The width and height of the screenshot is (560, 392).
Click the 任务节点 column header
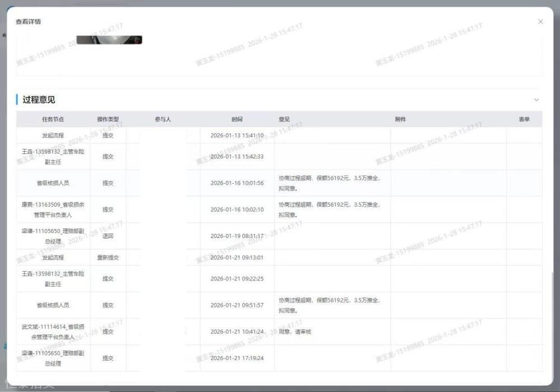pos(53,119)
